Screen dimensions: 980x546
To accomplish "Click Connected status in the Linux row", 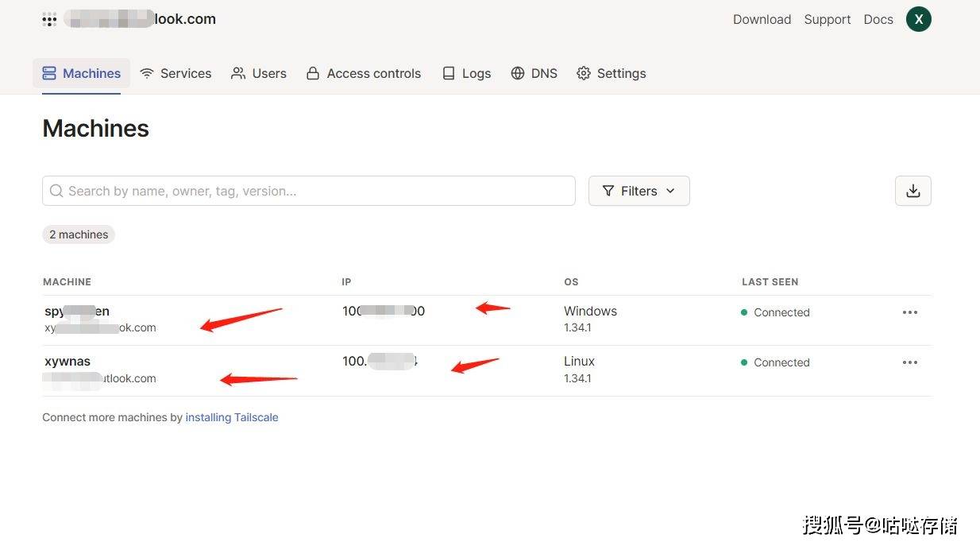I will 775,362.
